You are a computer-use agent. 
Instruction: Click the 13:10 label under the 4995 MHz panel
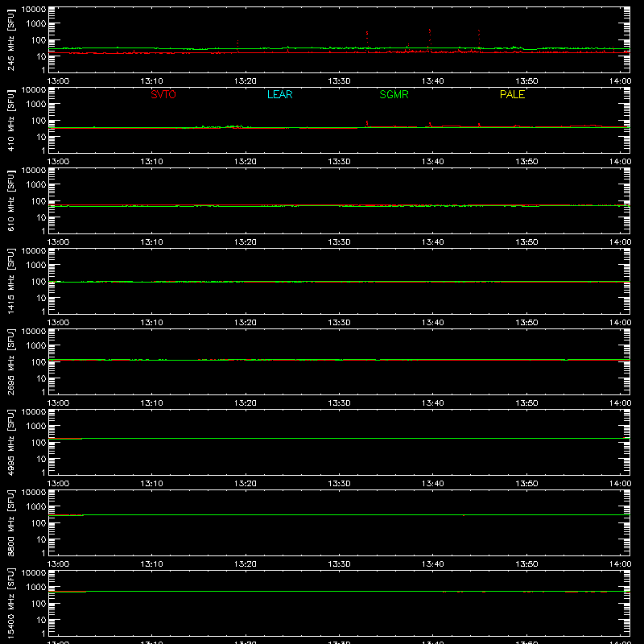click(151, 484)
